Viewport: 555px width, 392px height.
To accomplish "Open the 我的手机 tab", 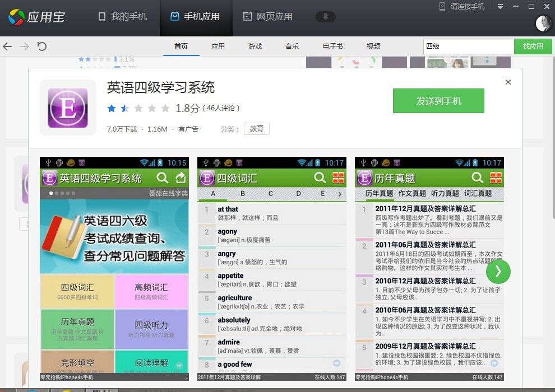I will click(122, 17).
